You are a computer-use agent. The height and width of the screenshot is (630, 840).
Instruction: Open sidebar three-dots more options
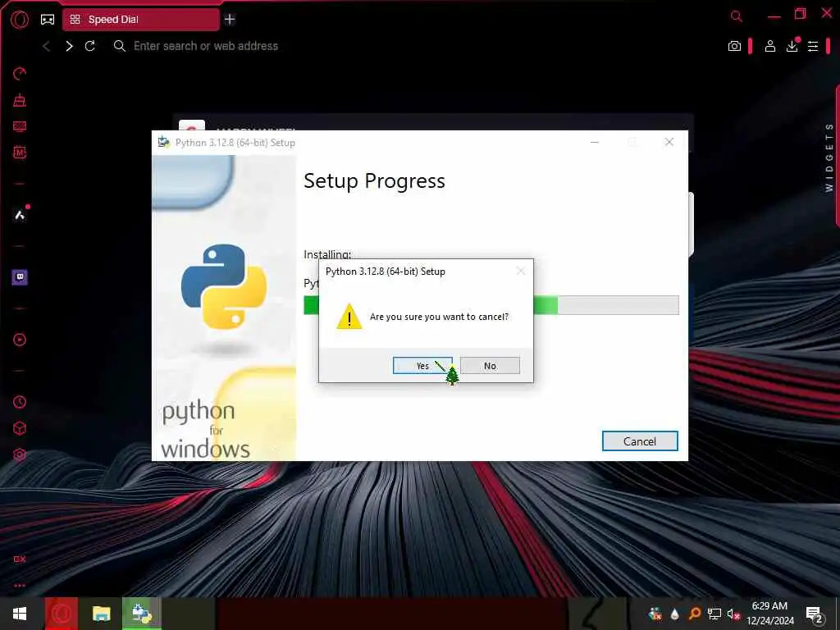click(20, 586)
